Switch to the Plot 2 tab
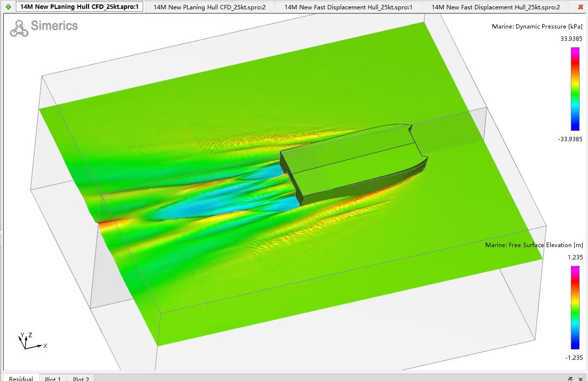Image resolution: width=588 pixels, height=381 pixels. 81,378
